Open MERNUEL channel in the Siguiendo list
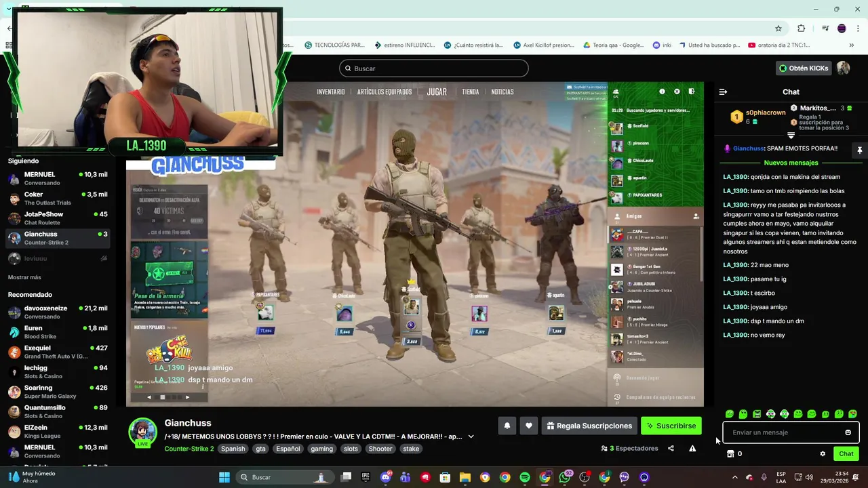 click(x=58, y=179)
